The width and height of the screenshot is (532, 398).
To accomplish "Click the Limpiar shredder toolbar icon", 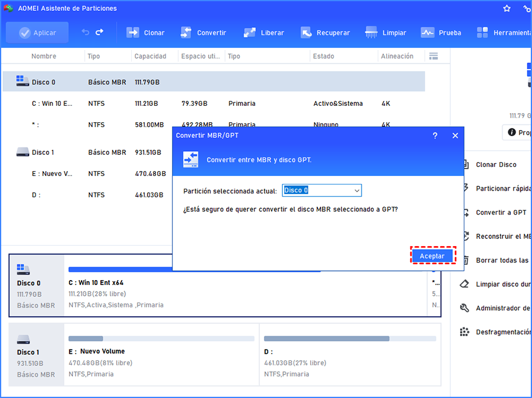I will [x=371, y=33].
